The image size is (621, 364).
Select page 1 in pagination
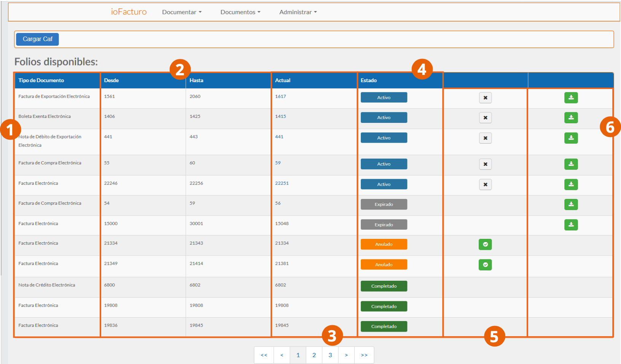[298, 355]
